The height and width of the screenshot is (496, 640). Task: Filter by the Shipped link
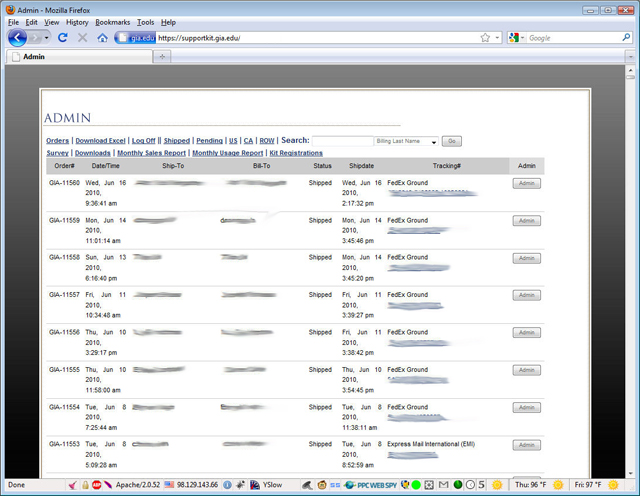point(177,141)
